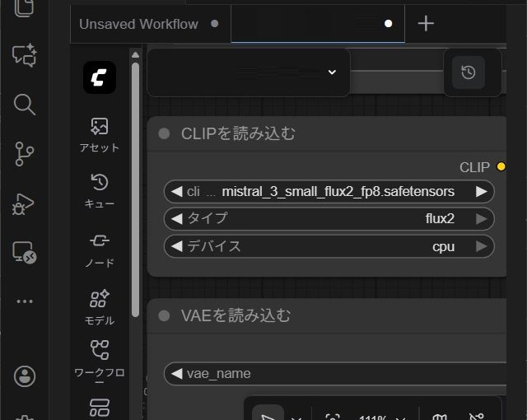Open Search in the activity bar
This screenshot has height=420, width=527.
click(x=24, y=105)
